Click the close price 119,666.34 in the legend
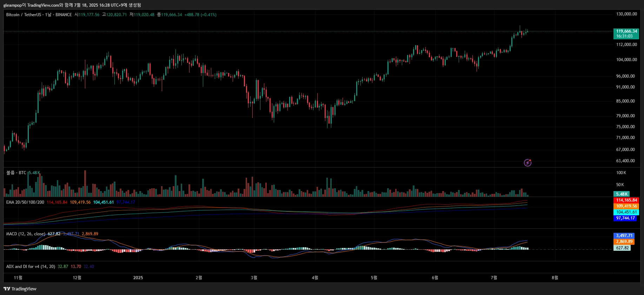The height and width of the screenshot is (295, 644). pyautogui.click(x=172, y=15)
